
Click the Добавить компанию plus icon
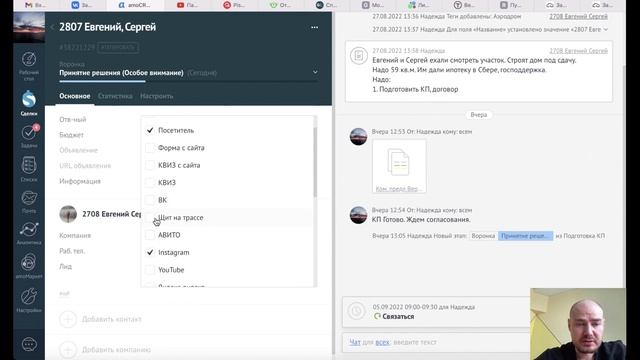point(68,350)
